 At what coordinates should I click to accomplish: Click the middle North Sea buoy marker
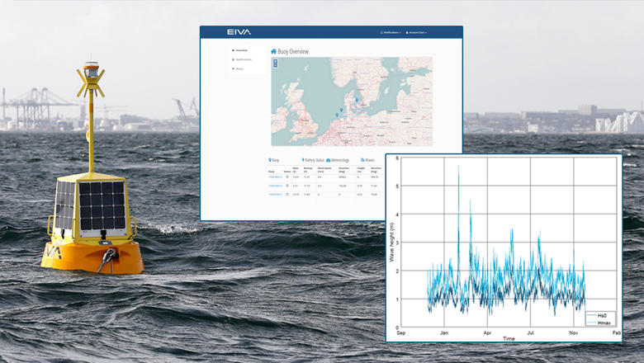coord(341,110)
